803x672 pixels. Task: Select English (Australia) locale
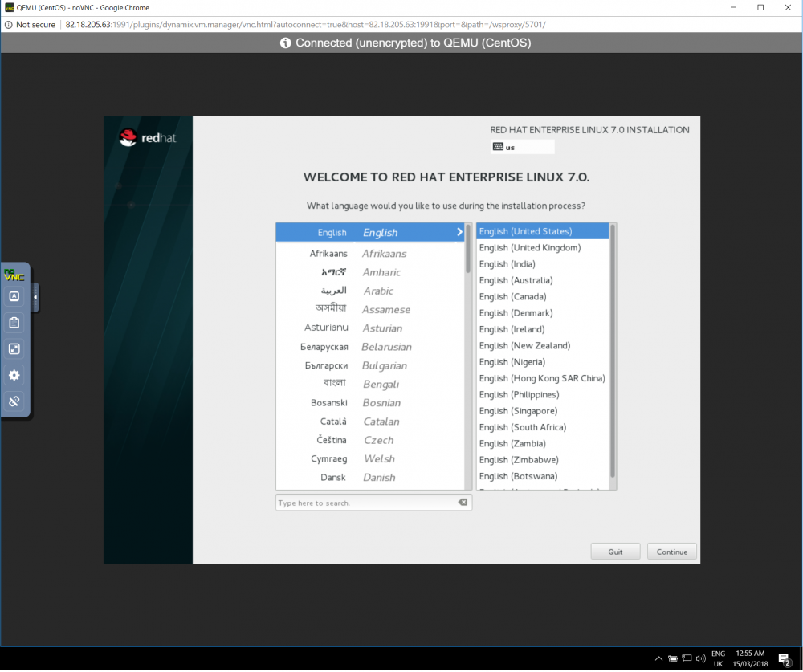[542, 281]
